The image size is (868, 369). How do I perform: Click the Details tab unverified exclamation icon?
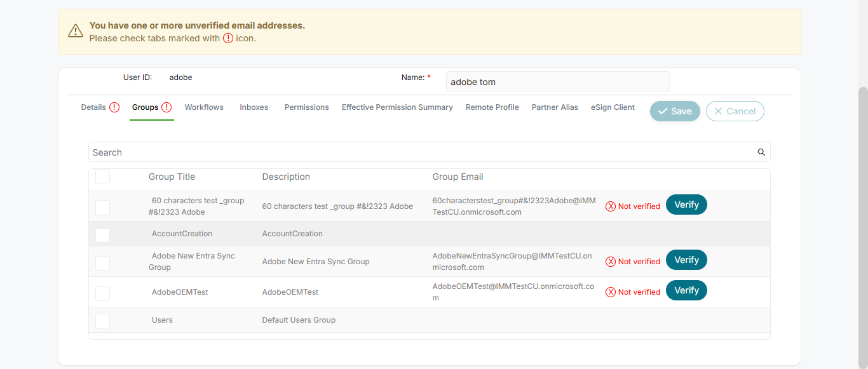pos(114,107)
